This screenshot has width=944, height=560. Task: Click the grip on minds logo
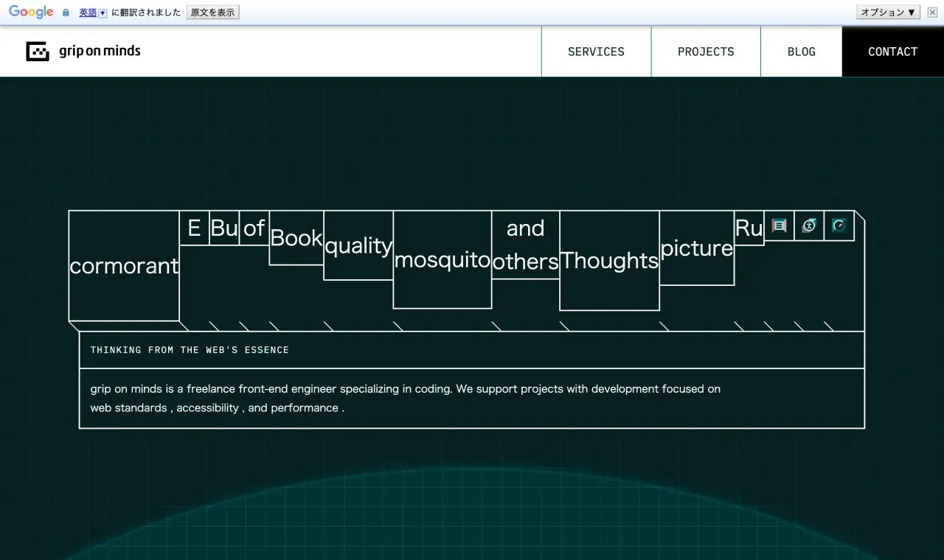point(83,52)
